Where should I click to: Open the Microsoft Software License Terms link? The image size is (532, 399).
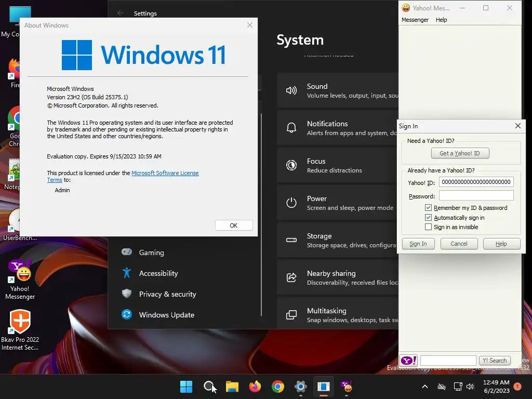tap(165, 173)
